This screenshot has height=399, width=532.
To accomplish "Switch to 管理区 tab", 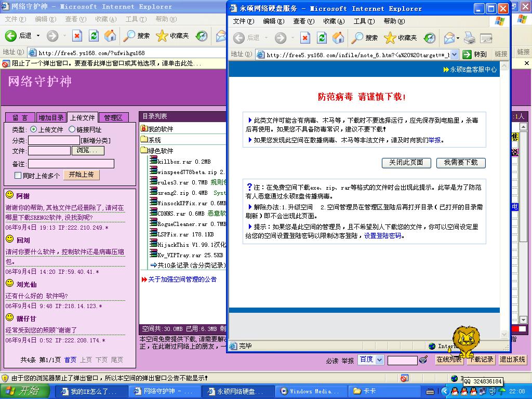I will pyautogui.click(x=113, y=118).
